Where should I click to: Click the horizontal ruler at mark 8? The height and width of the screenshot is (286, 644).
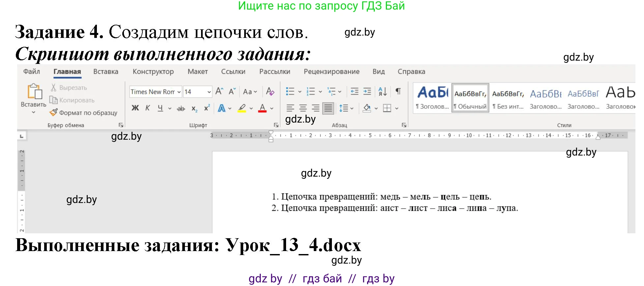tap(429, 135)
